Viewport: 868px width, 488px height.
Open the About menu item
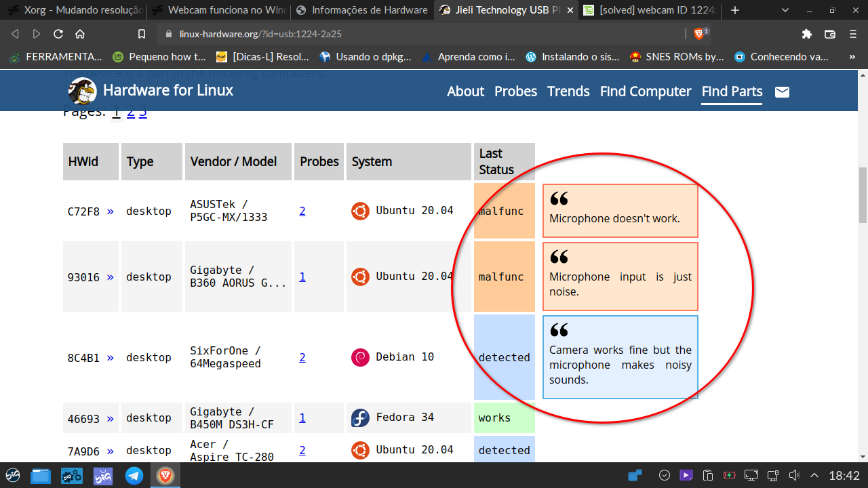pos(465,91)
